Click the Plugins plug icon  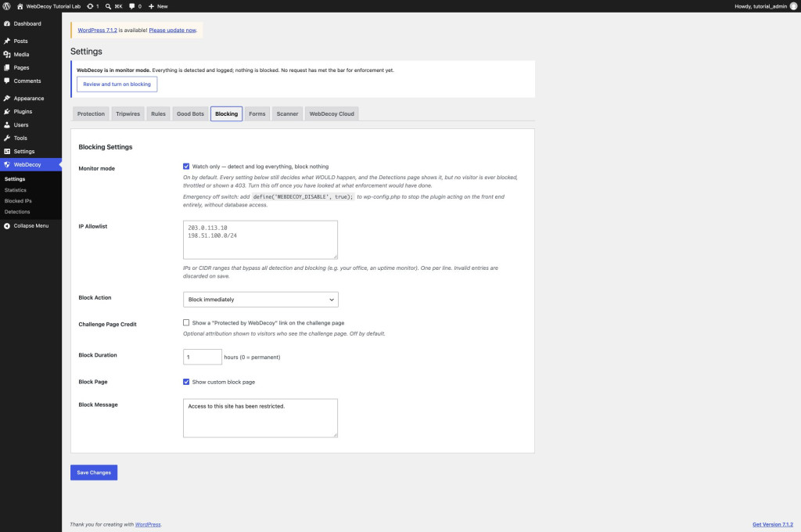point(7,111)
